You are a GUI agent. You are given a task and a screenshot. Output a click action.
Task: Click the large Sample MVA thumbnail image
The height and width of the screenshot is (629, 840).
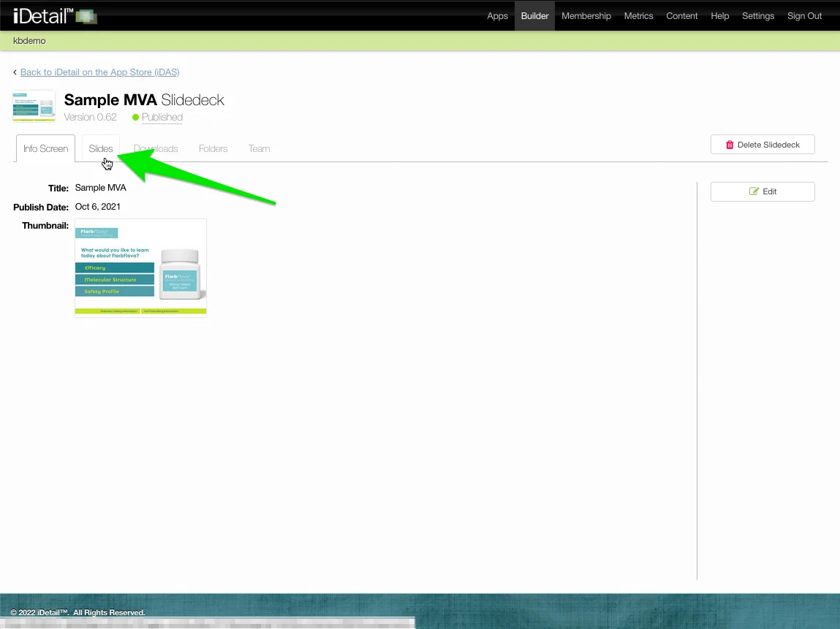click(x=140, y=267)
